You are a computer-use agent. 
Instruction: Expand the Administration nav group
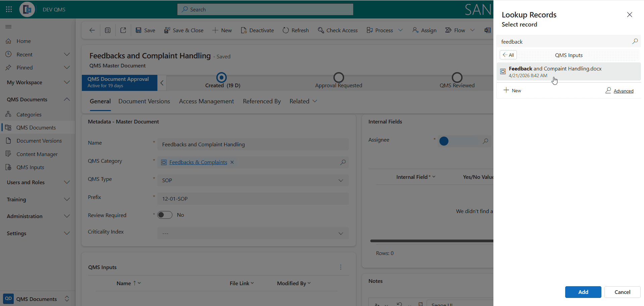click(x=38, y=216)
